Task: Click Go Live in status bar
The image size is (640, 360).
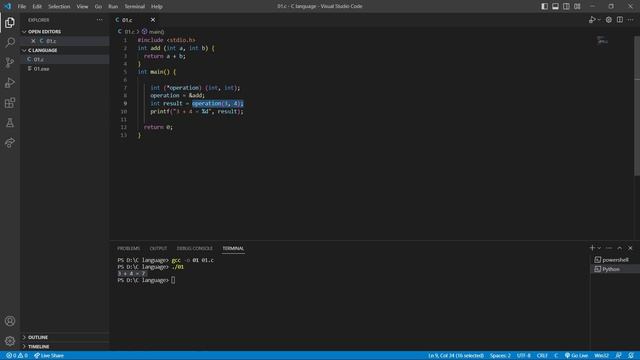Action: coord(576,356)
